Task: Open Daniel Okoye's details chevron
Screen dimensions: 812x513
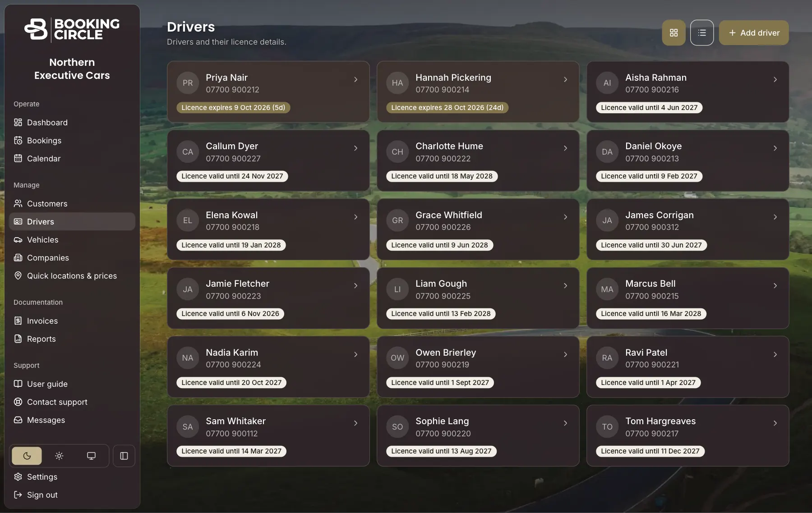Action: point(775,148)
